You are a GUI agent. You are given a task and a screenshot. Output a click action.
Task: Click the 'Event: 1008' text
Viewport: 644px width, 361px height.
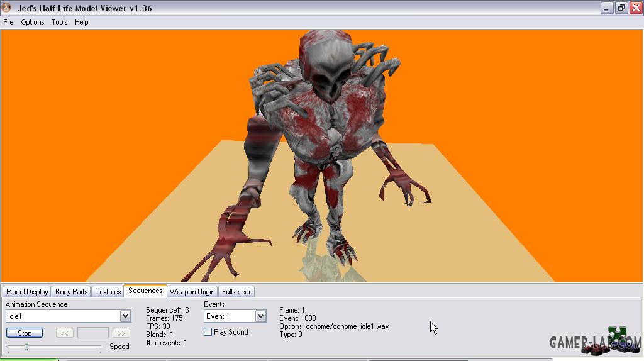click(297, 318)
